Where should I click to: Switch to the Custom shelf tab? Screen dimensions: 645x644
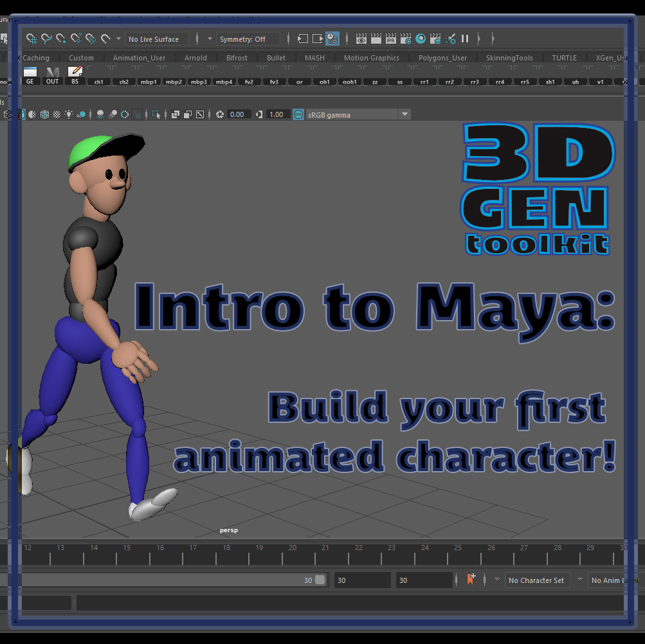(x=81, y=58)
